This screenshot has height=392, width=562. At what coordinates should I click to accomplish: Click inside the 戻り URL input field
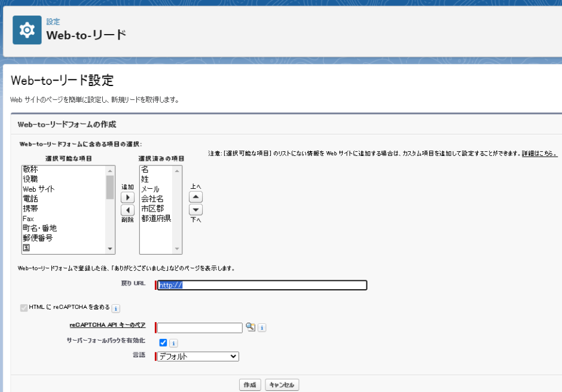261,285
